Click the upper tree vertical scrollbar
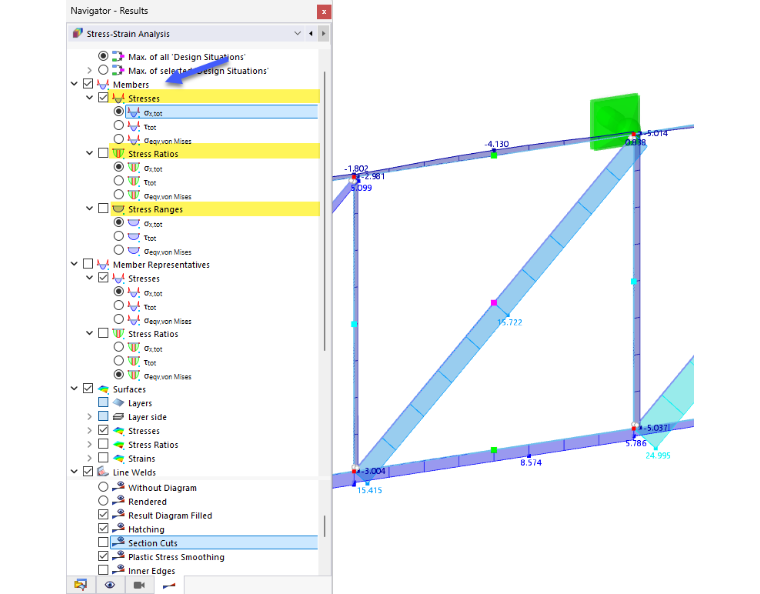 [x=324, y=212]
